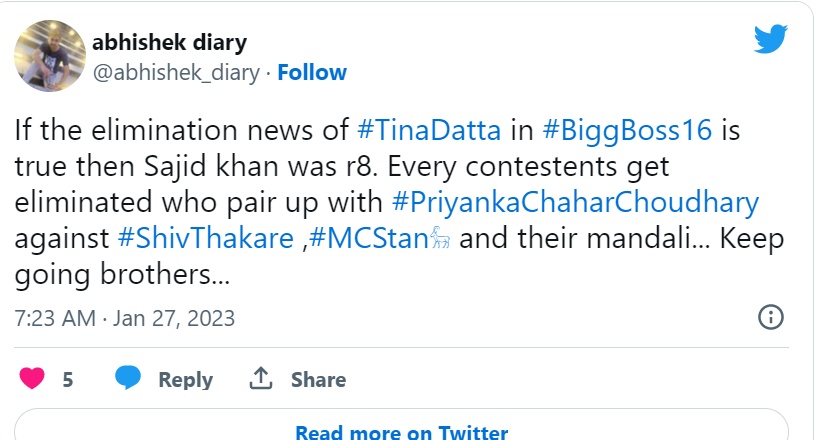Click the like count number 5

tap(68, 380)
